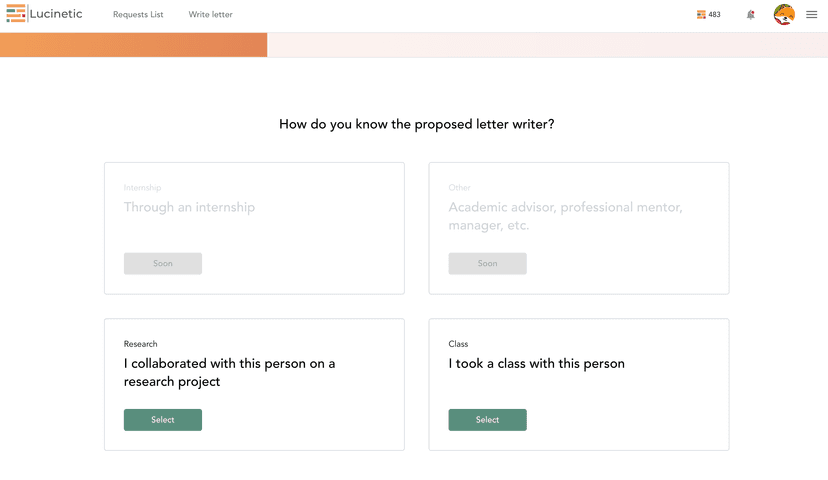
Task: Click the 483 credits count
Action: (714, 15)
